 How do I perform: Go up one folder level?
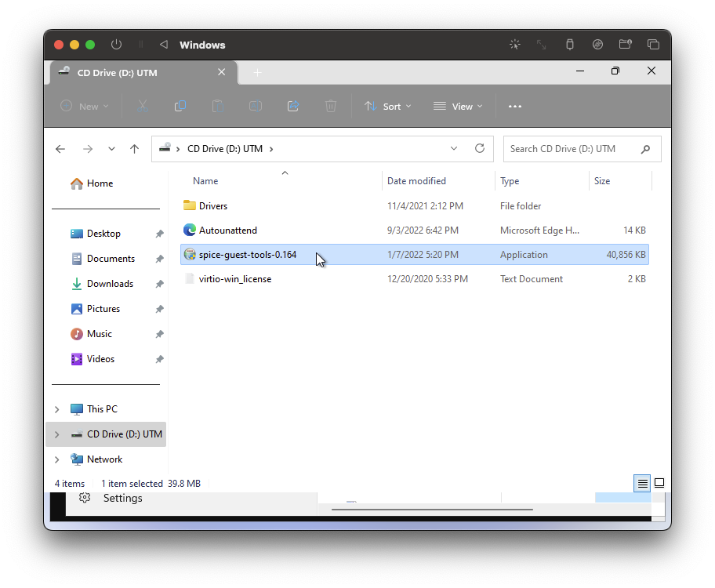[x=134, y=149]
